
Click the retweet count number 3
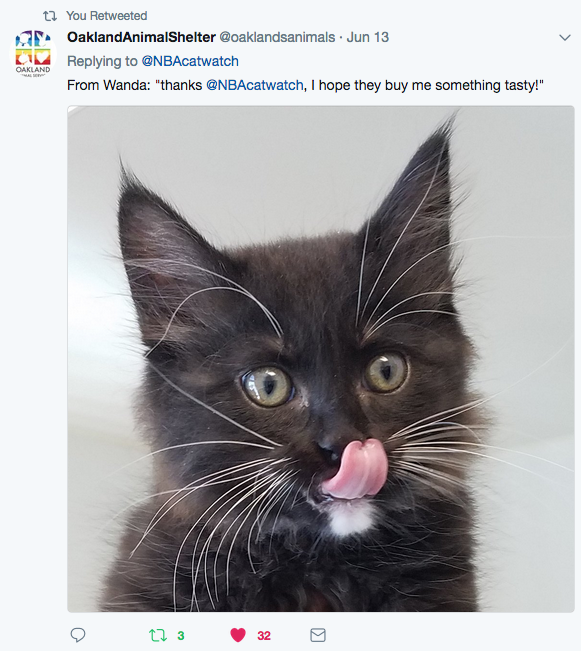tap(181, 636)
